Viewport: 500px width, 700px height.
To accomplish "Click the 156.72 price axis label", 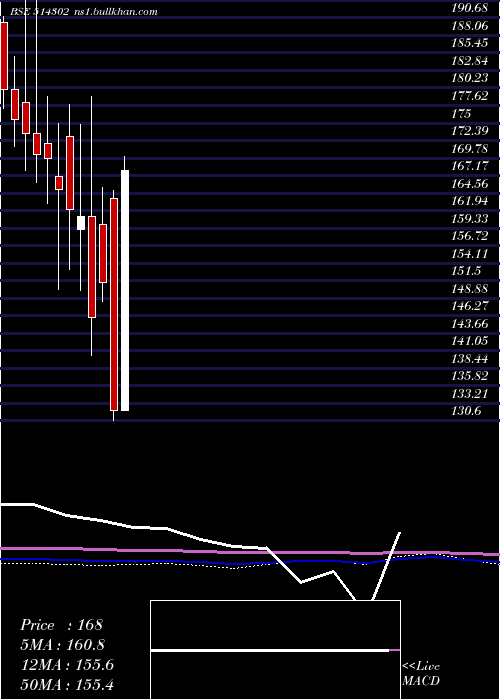I will 470,236.
